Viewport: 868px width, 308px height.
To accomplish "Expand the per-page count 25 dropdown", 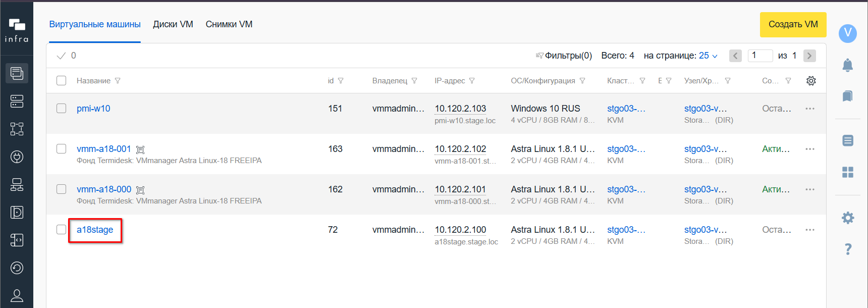I will (708, 56).
